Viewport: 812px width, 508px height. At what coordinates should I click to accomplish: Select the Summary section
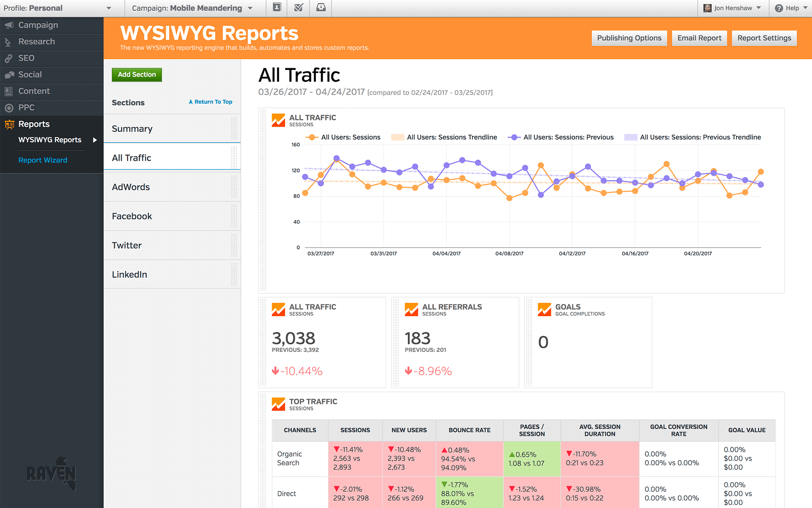click(172, 129)
